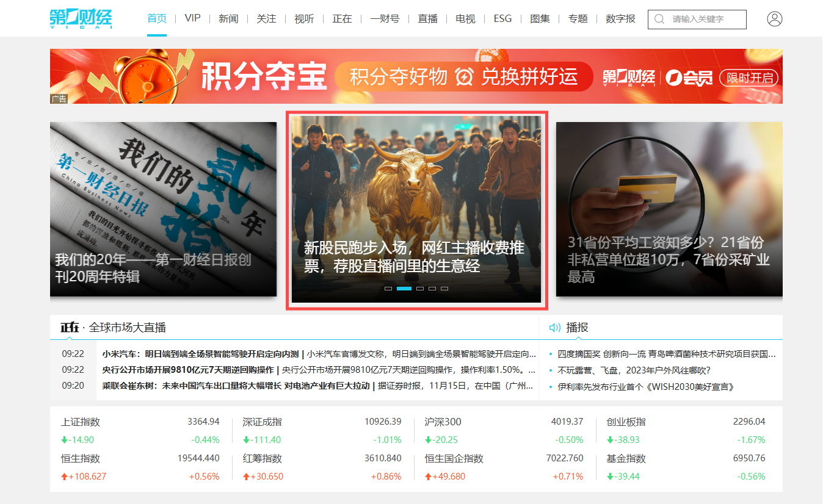This screenshot has width=823, height=504.
Task: Select the first carousel indicator dot
Action: (388, 288)
